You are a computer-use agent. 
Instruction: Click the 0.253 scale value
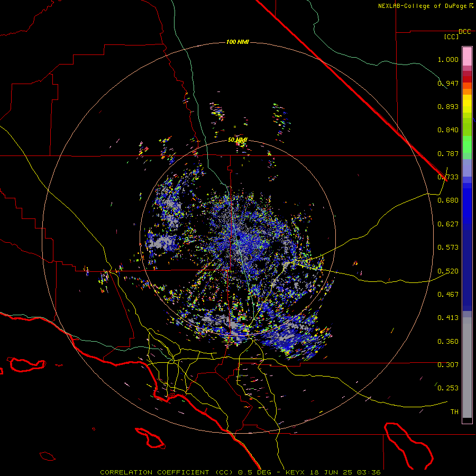[x=448, y=388]
